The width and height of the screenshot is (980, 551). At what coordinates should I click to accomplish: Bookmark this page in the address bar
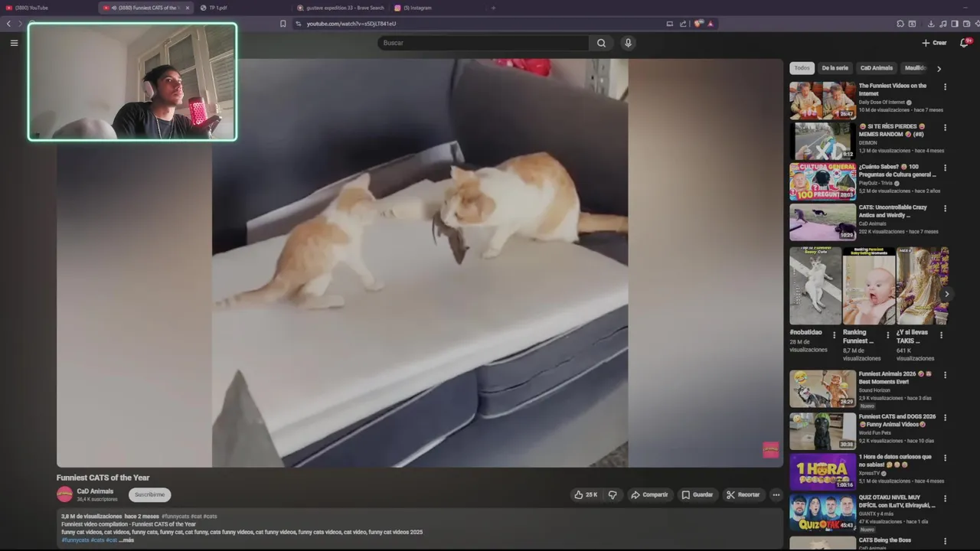point(283,24)
